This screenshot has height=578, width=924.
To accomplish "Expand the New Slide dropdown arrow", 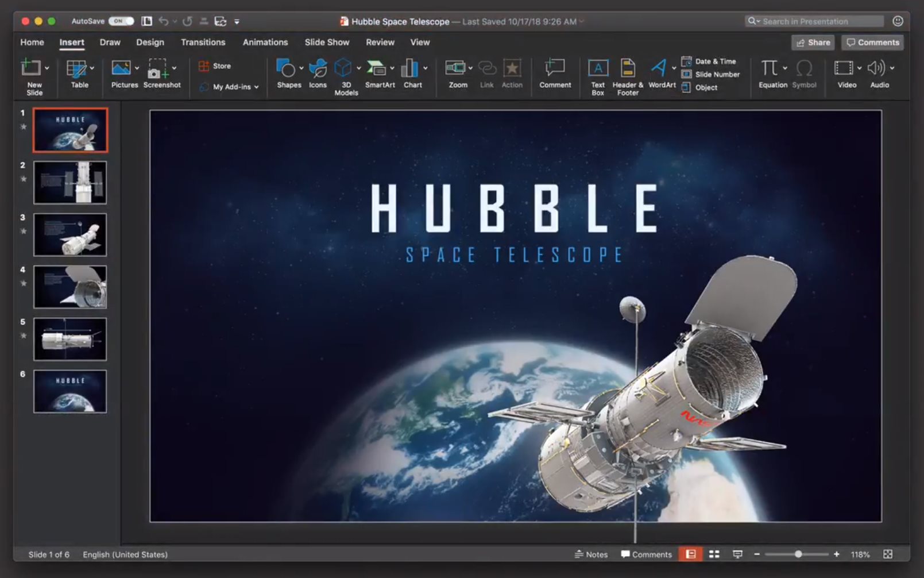I will [x=47, y=68].
